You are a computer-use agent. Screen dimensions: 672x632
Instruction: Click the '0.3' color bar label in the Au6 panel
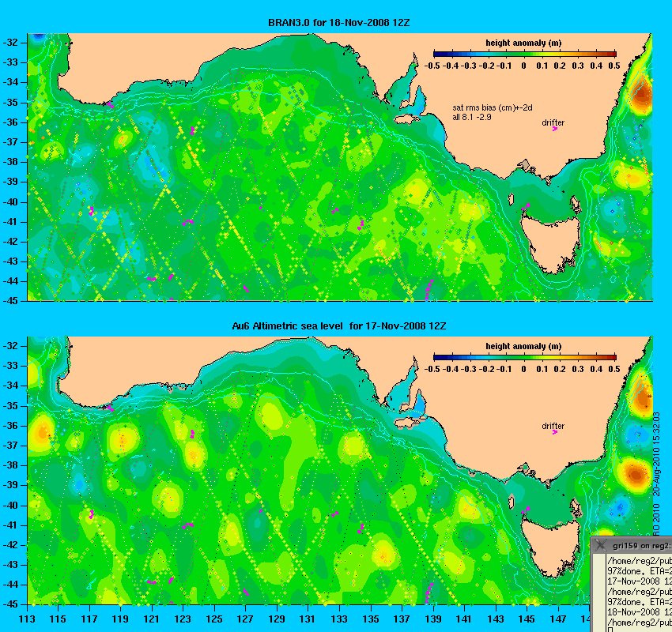[578, 369]
